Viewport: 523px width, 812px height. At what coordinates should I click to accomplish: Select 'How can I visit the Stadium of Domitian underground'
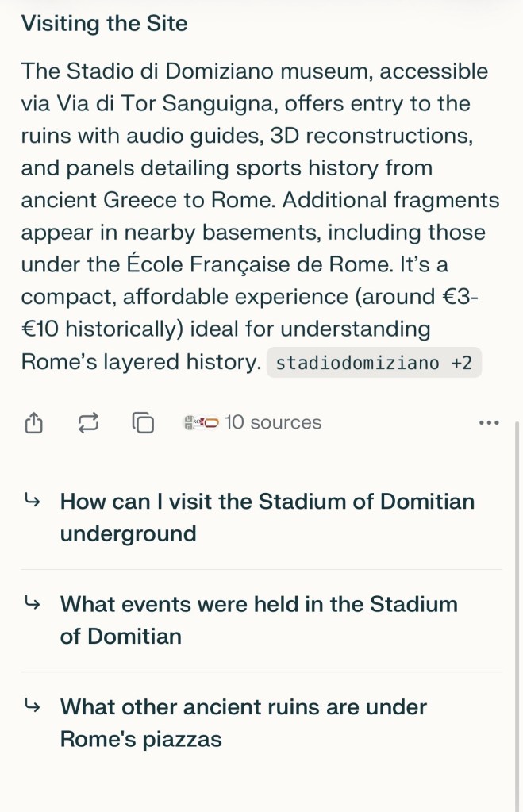click(x=267, y=517)
